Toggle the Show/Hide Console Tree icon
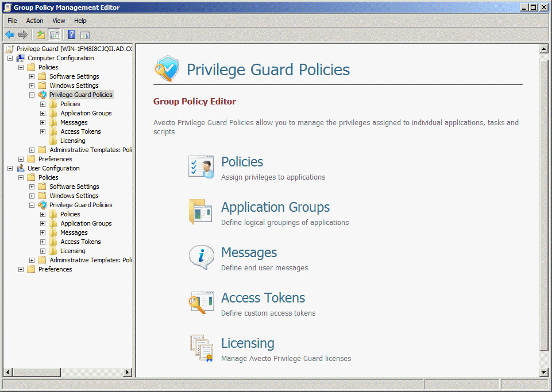Screen dimensions: 552x392 click(x=54, y=34)
